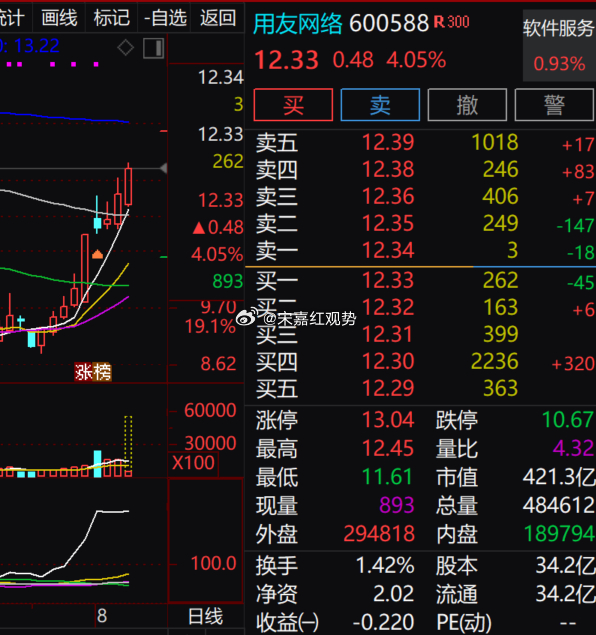
Task: Click 买四 volume 2236
Action: pos(495,361)
